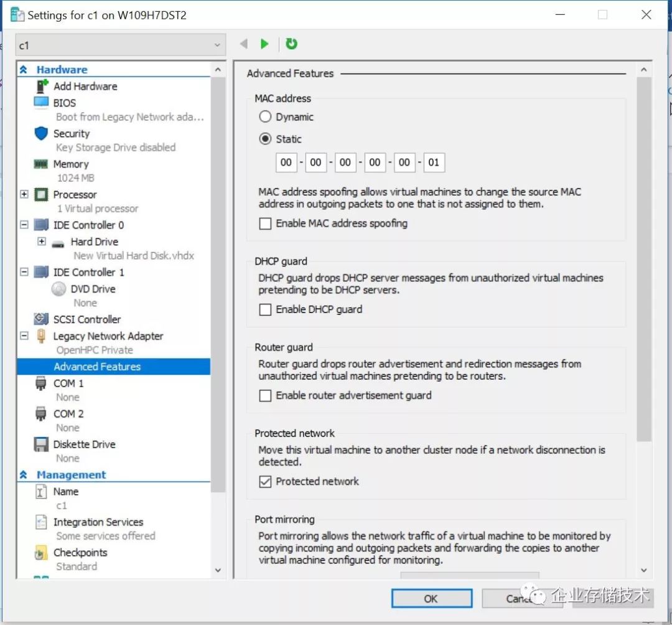Click the SCSI Controller icon
The width and height of the screenshot is (672, 625).
tap(41, 319)
